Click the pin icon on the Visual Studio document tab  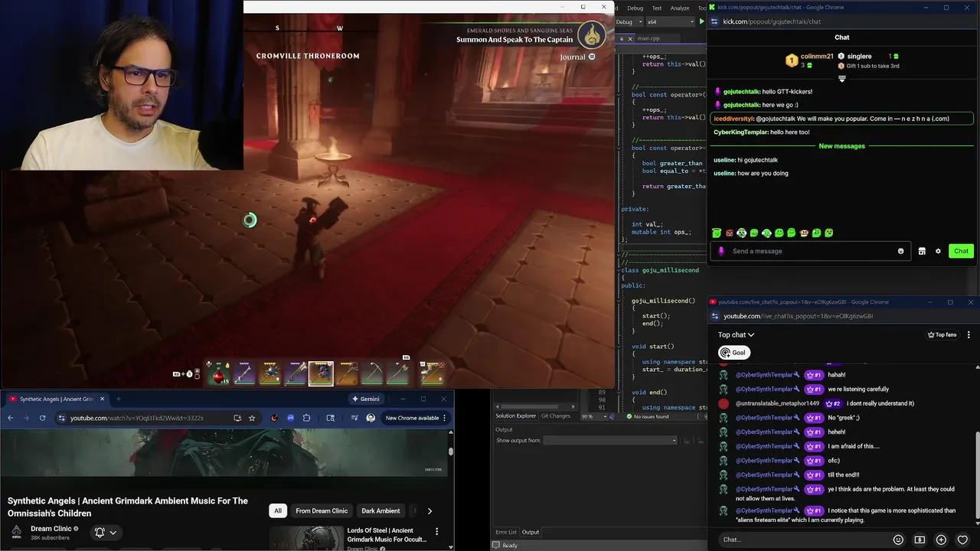621,38
